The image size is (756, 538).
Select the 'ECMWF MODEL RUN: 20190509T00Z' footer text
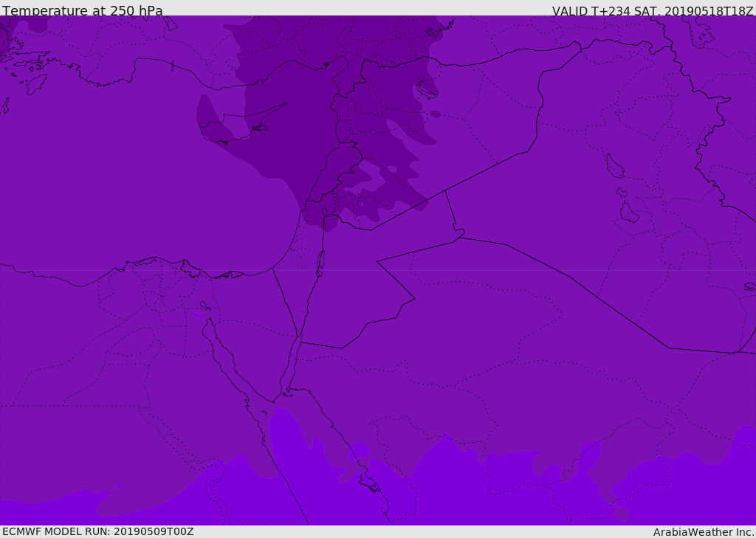click(98, 532)
